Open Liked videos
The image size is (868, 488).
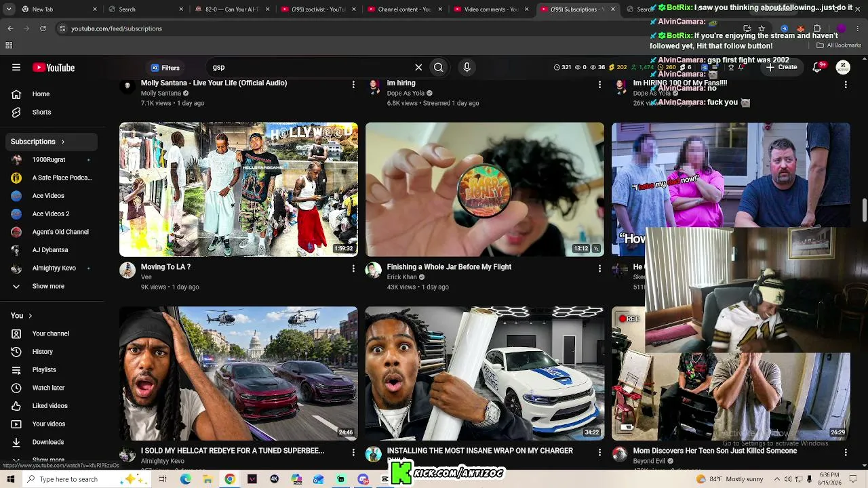pos(52,406)
